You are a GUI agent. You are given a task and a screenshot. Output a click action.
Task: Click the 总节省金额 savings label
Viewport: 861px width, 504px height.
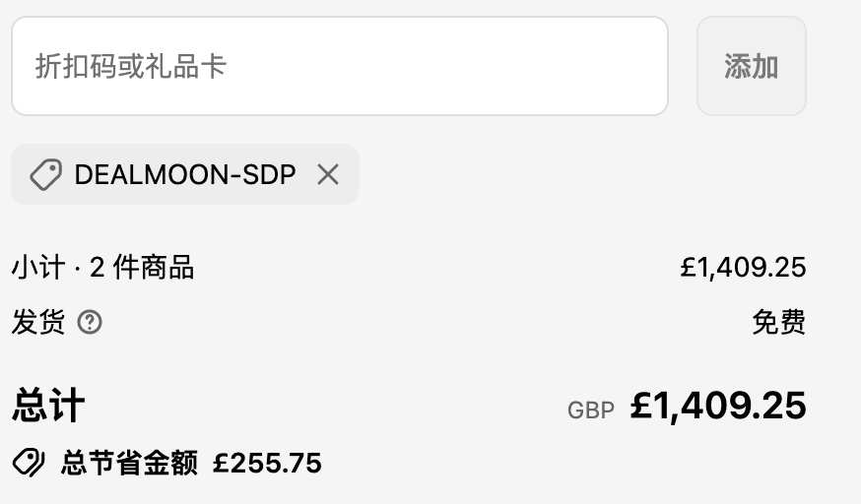click(129, 463)
